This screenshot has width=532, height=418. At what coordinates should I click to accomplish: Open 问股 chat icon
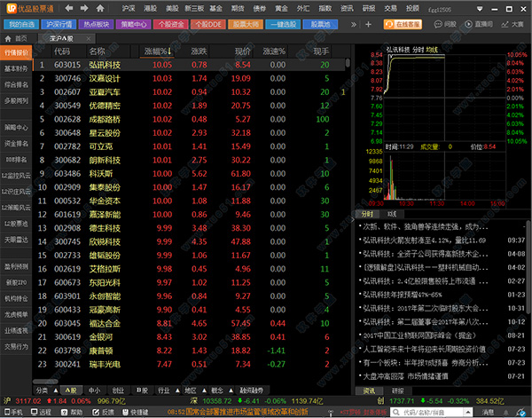click(x=445, y=24)
